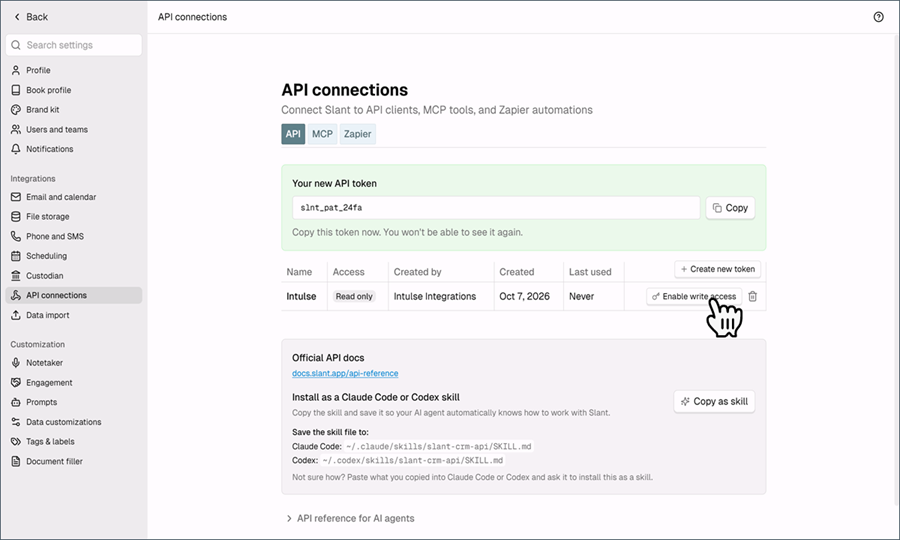The width and height of the screenshot is (900, 540).
Task: Copy the new API token
Action: click(x=730, y=208)
